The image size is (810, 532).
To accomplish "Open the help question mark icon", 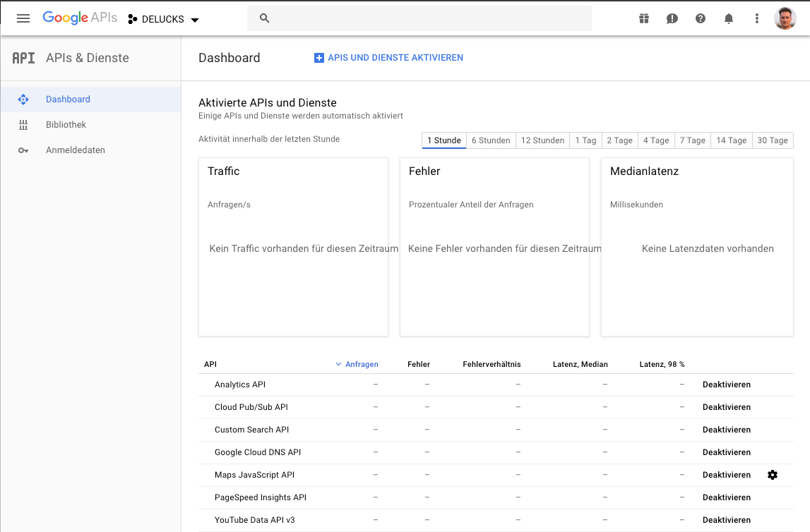I will click(x=701, y=18).
